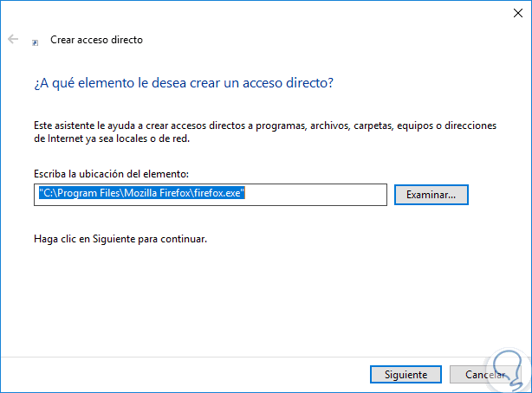Click on "Program Files" within the path text
This screenshot has width=532, height=393.
click(x=85, y=195)
